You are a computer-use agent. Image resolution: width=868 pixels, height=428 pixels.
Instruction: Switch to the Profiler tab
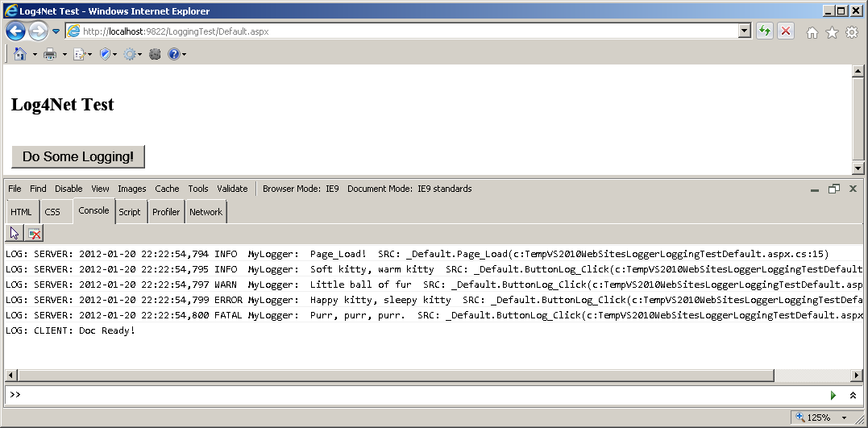pyautogui.click(x=166, y=212)
